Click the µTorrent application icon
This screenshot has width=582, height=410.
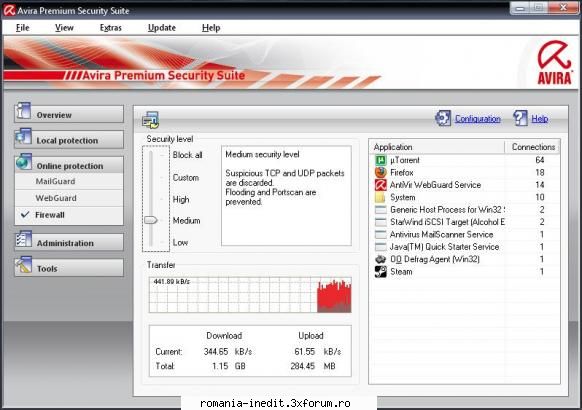[380, 160]
